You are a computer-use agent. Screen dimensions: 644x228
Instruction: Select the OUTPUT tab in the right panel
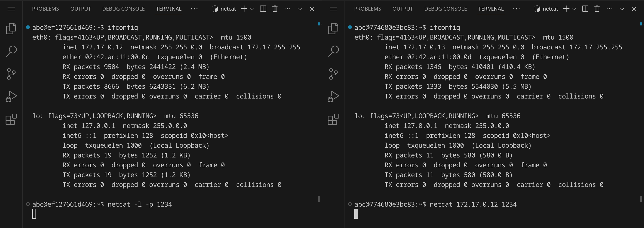coord(403,9)
